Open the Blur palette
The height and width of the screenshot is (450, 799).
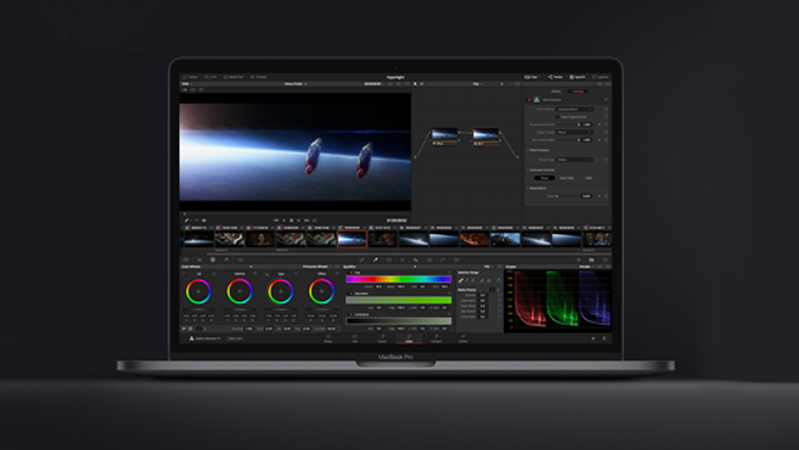(x=416, y=260)
